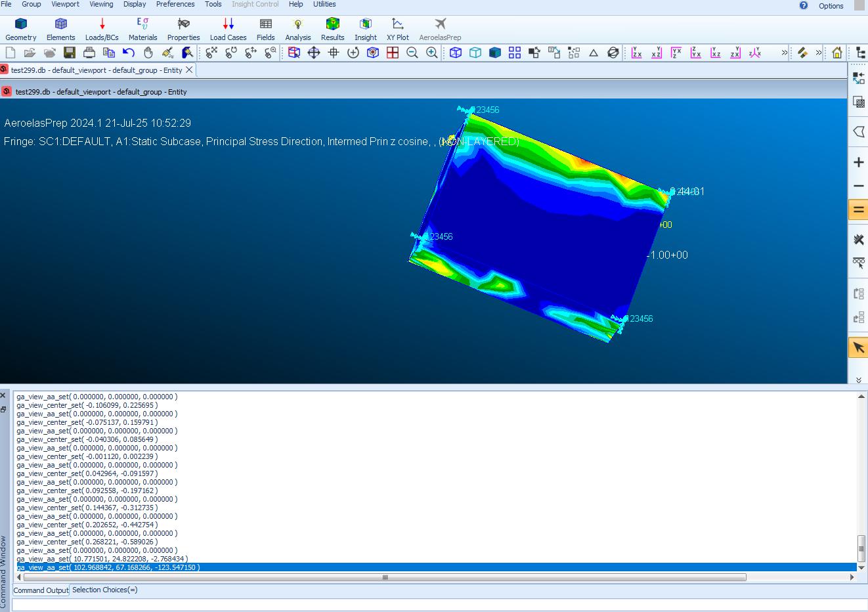Open the Options dropdown at top right
The width and height of the screenshot is (868, 612).
click(x=831, y=6)
